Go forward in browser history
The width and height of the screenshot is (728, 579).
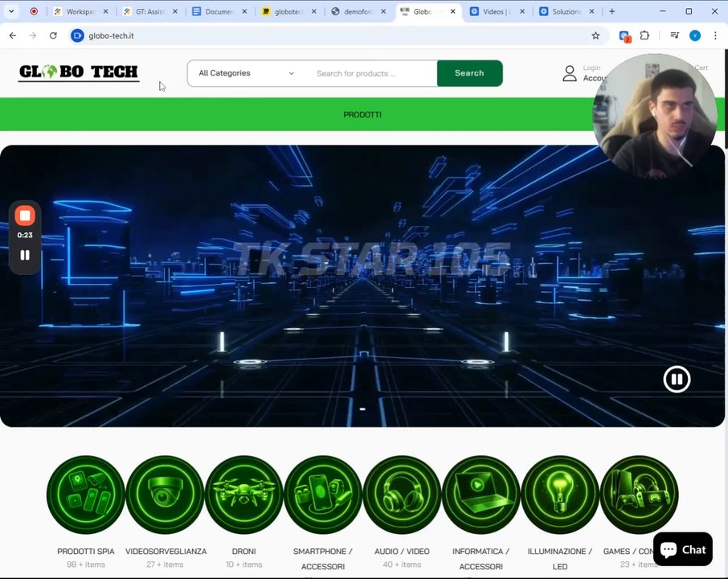(32, 35)
